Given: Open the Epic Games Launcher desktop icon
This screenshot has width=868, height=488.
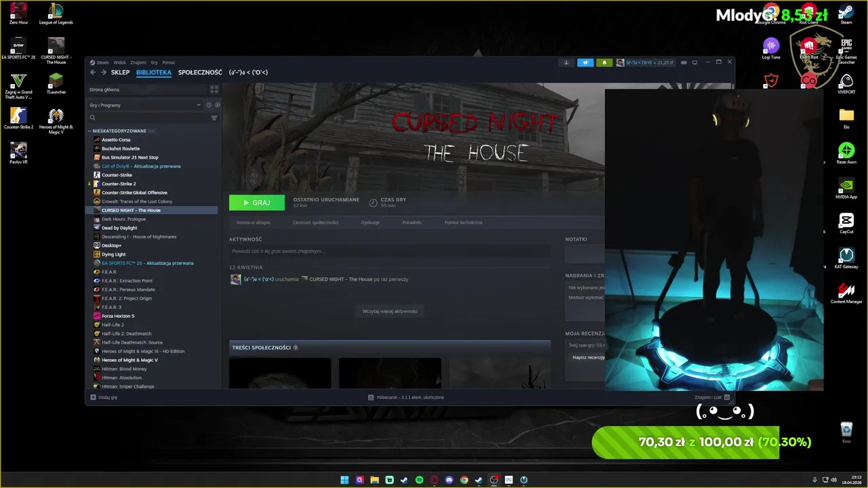Looking at the screenshot, I should 846,50.
